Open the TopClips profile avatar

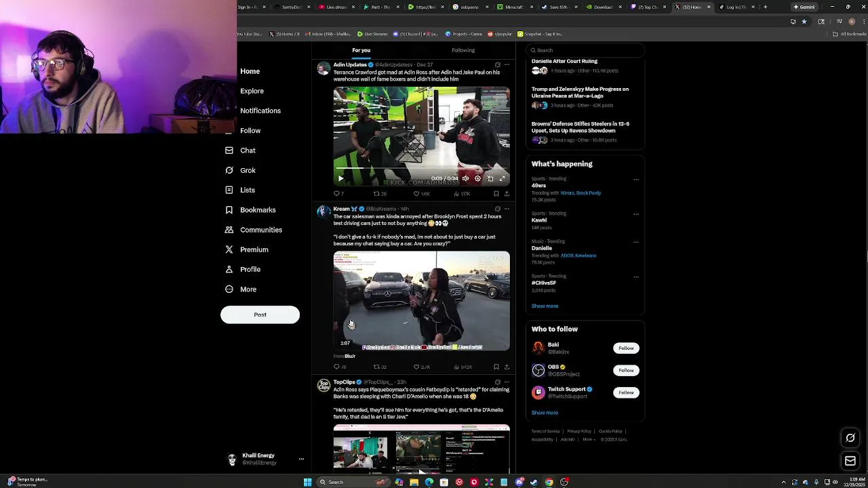coord(323,386)
